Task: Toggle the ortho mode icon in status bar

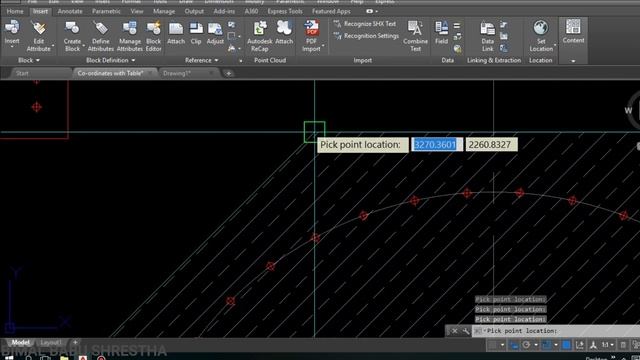Action: click(514, 345)
